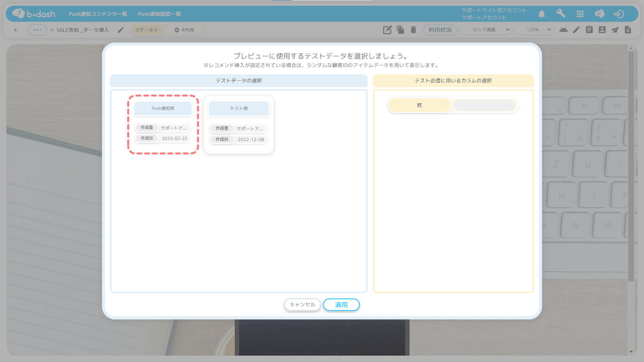The image size is (644, 362).
Task: Open Push通知コンテンツ一覧 menu
Action: coord(98,14)
